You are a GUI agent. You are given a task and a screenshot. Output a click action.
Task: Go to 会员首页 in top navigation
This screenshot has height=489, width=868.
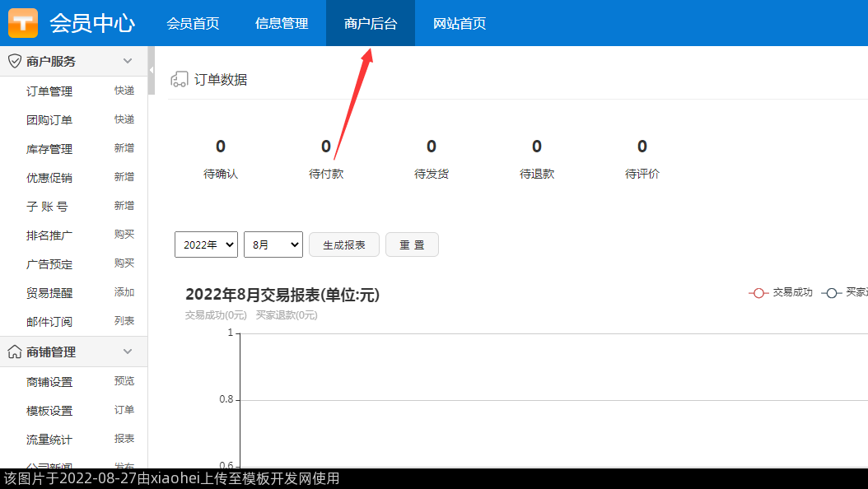(193, 23)
